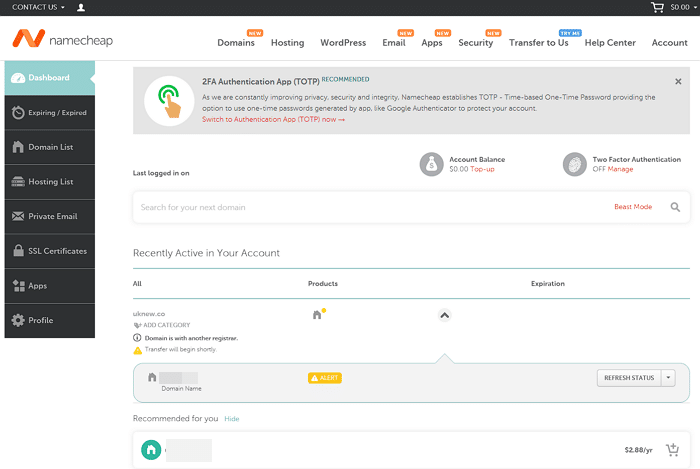
Task: Click the Private Email envelope icon
Action: click(x=18, y=216)
